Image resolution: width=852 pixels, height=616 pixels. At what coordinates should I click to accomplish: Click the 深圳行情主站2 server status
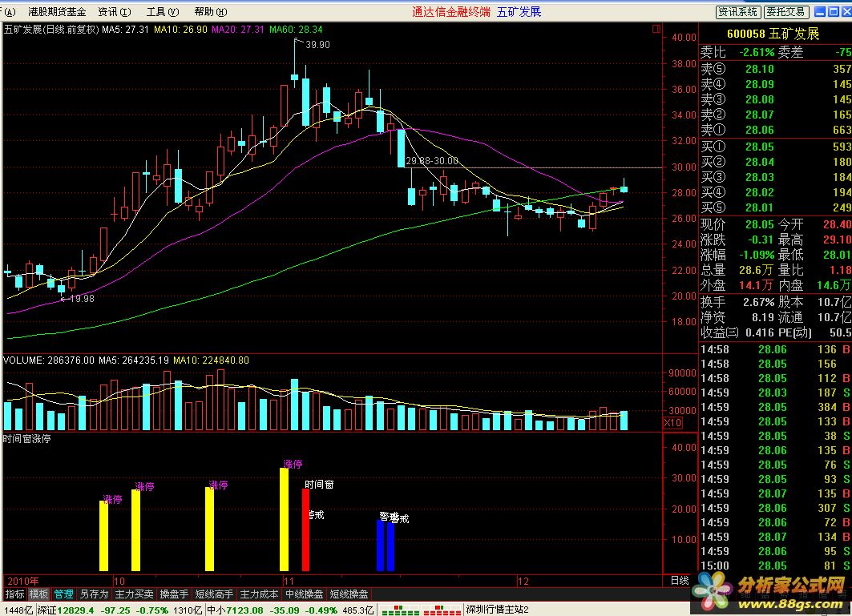(x=497, y=610)
